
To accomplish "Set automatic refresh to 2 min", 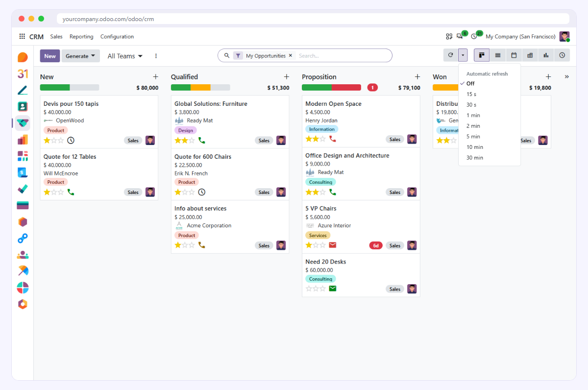I will 490,126.
